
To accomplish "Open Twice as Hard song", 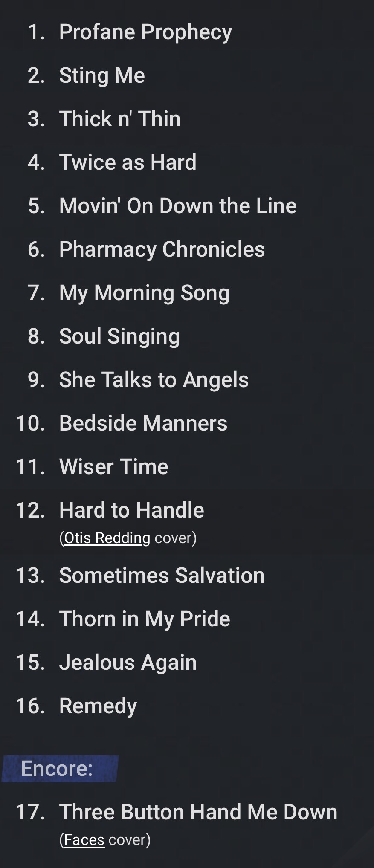I will click(x=128, y=162).
